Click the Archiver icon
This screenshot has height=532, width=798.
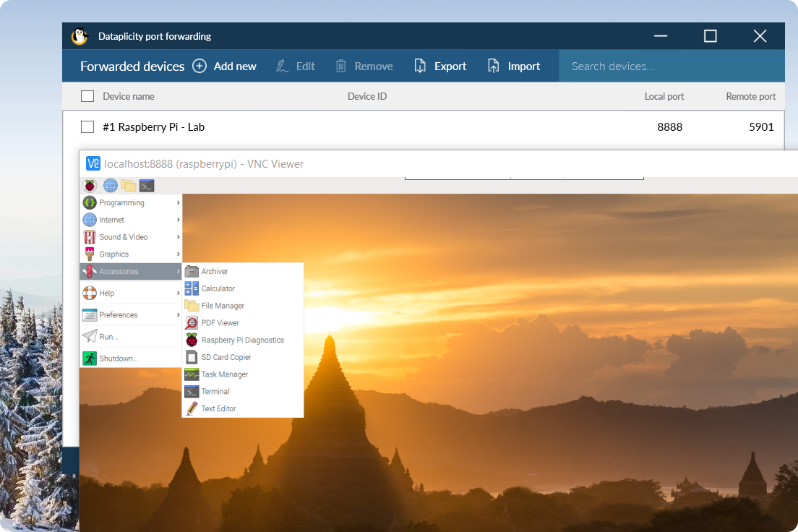coord(192,271)
